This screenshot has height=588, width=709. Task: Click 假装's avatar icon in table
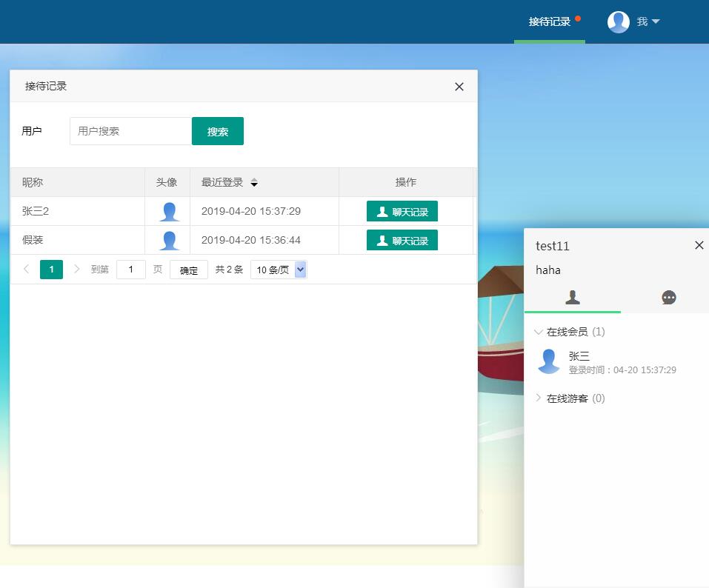click(169, 241)
